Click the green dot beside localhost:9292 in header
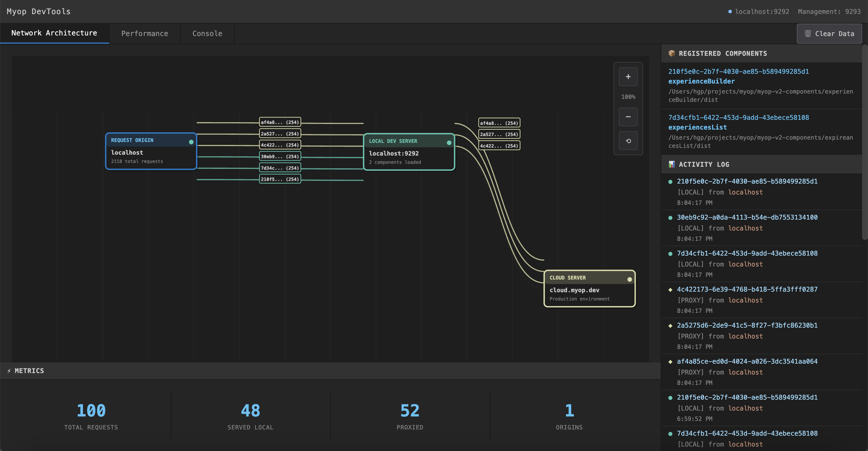Viewport: 868px width, 451px height. point(730,12)
